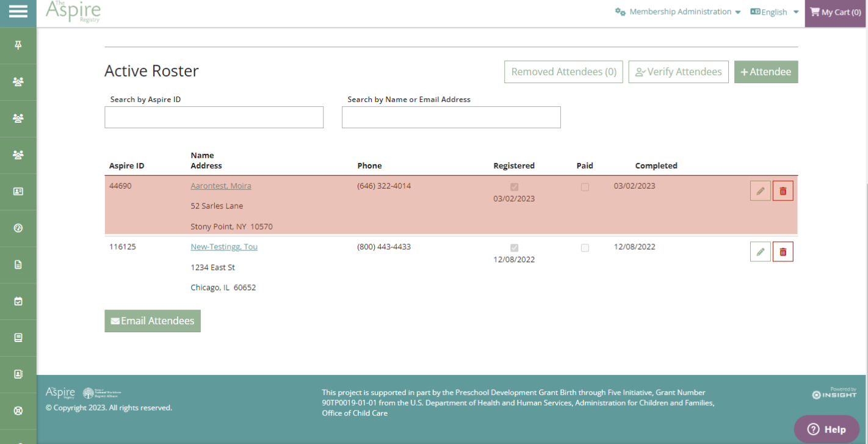Edit the New-Testingg, Tou attendee row

(x=760, y=252)
